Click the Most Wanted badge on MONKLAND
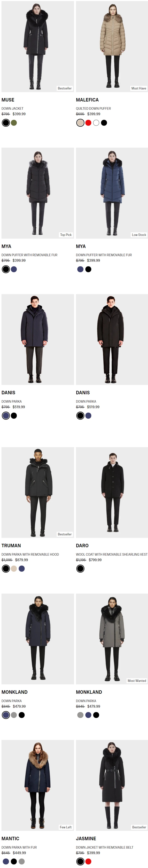This screenshot has height=868, width=148. coord(137,681)
